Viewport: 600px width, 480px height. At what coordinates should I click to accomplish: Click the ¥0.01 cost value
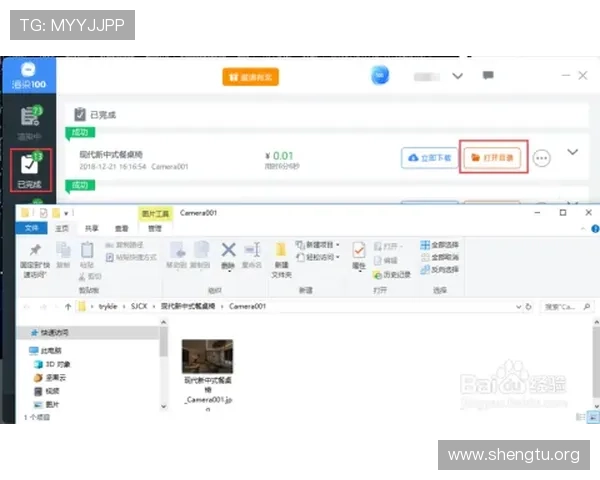279,156
